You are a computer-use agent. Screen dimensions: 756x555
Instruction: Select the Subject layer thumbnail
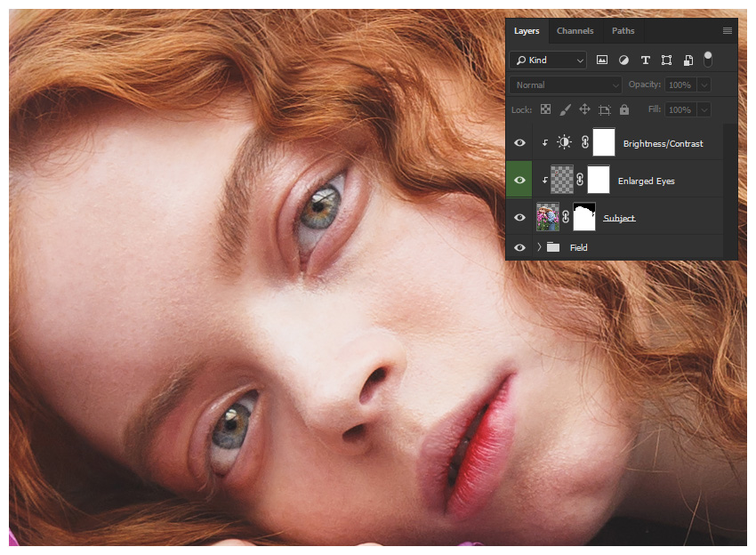(x=548, y=217)
